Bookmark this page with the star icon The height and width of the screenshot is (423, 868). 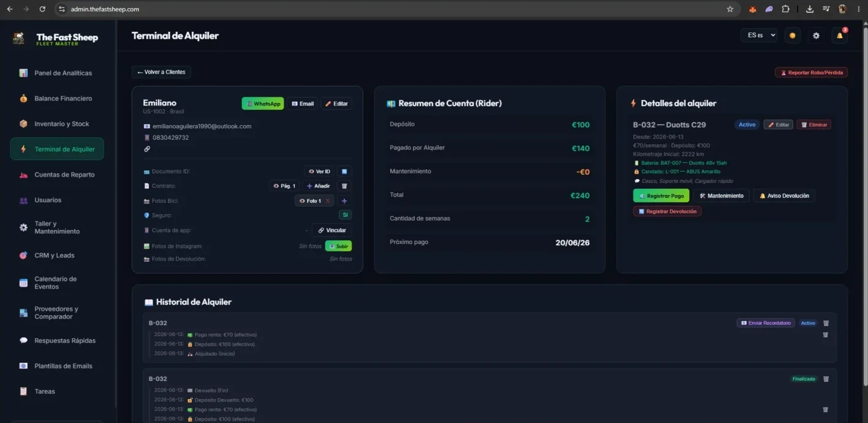[730, 9]
